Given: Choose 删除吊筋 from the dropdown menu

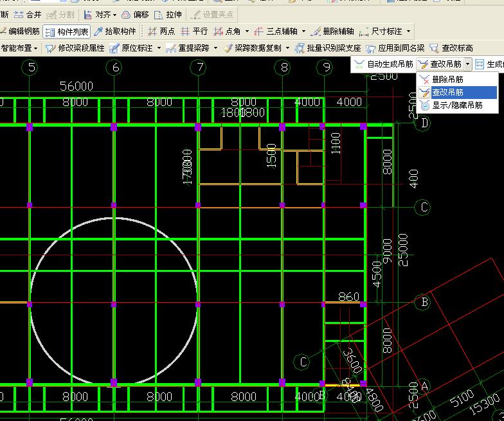Looking at the screenshot, I should pos(458,80).
